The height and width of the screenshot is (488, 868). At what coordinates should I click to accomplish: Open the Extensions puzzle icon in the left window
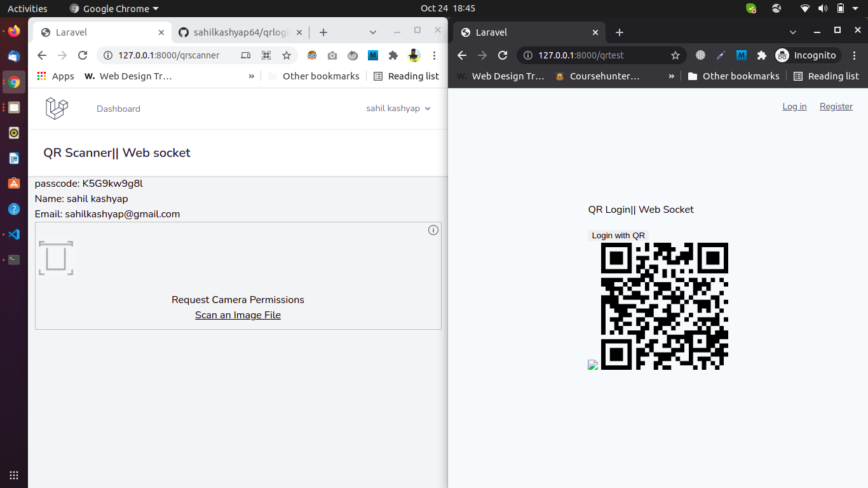393,55
